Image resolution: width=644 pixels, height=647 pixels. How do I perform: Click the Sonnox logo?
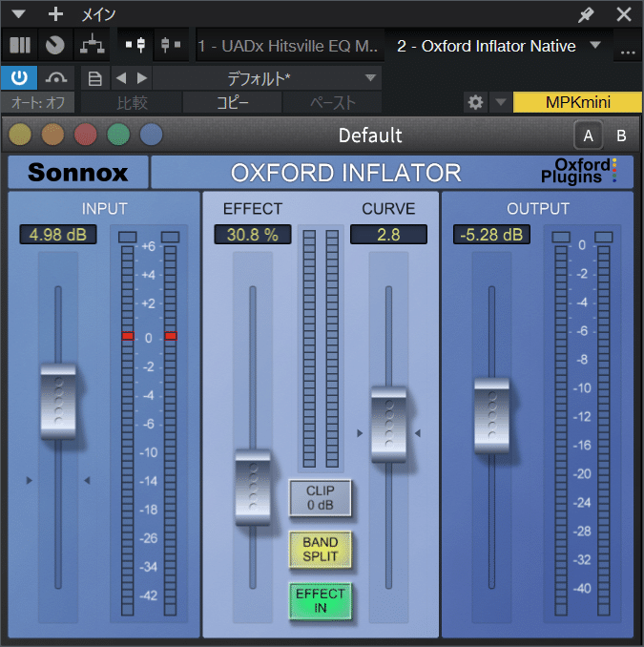pos(78,173)
